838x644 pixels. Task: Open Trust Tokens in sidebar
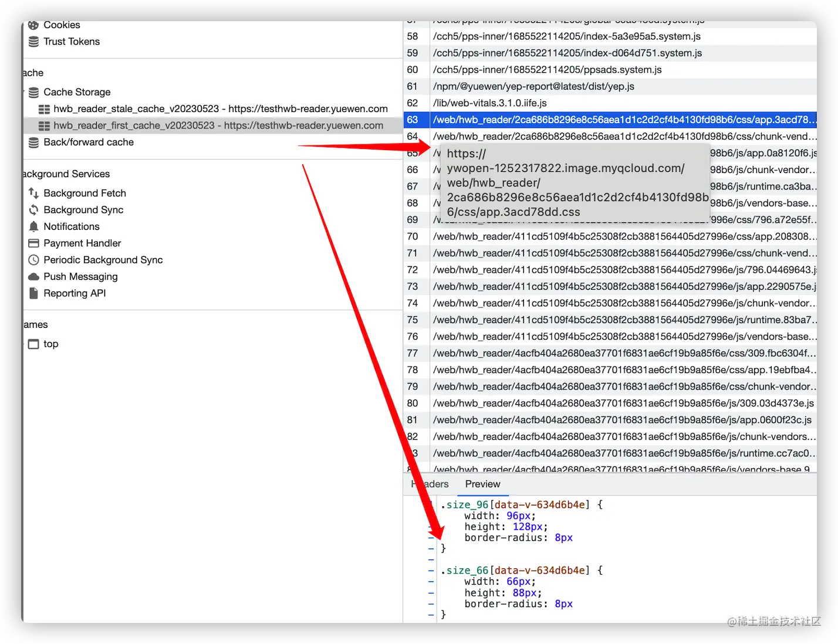tap(72, 42)
